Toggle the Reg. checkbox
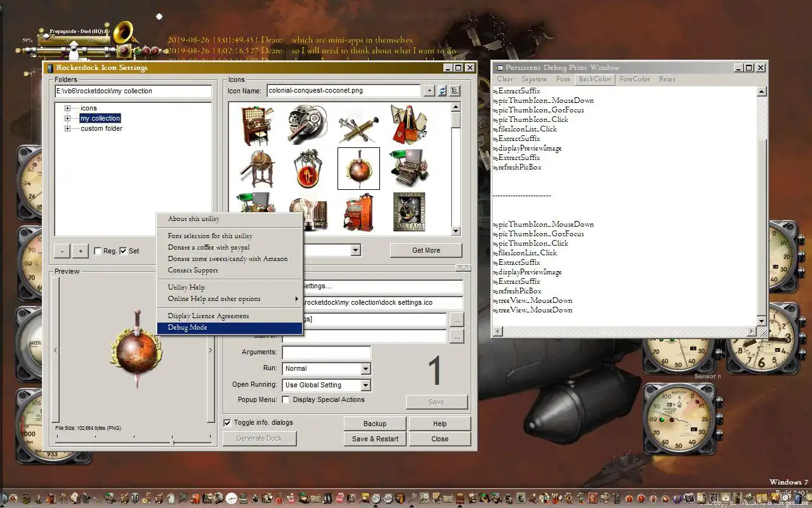This screenshot has height=508, width=812. (x=98, y=251)
